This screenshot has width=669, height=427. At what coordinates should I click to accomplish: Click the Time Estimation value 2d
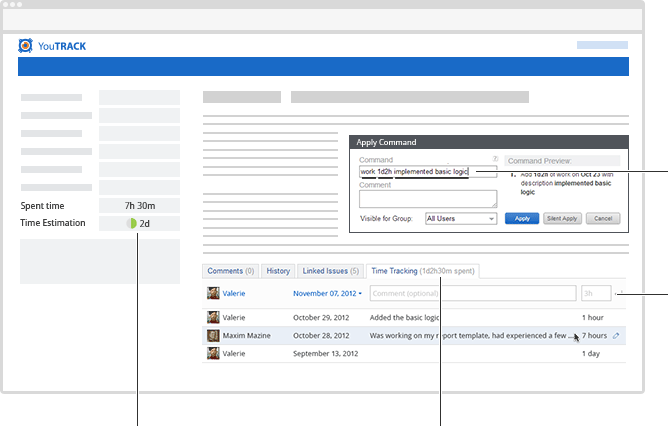pyautogui.click(x=145, y=224)
